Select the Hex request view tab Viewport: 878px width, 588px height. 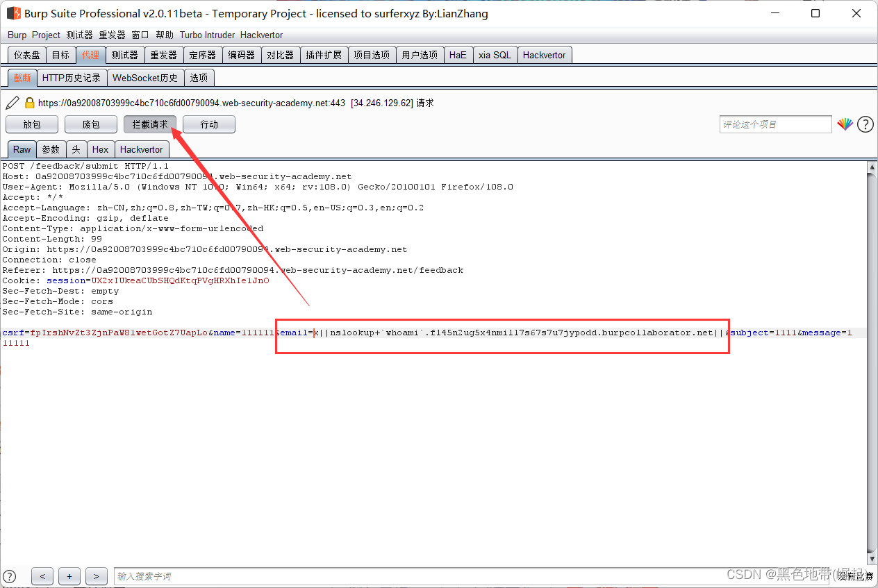[101, 149]
